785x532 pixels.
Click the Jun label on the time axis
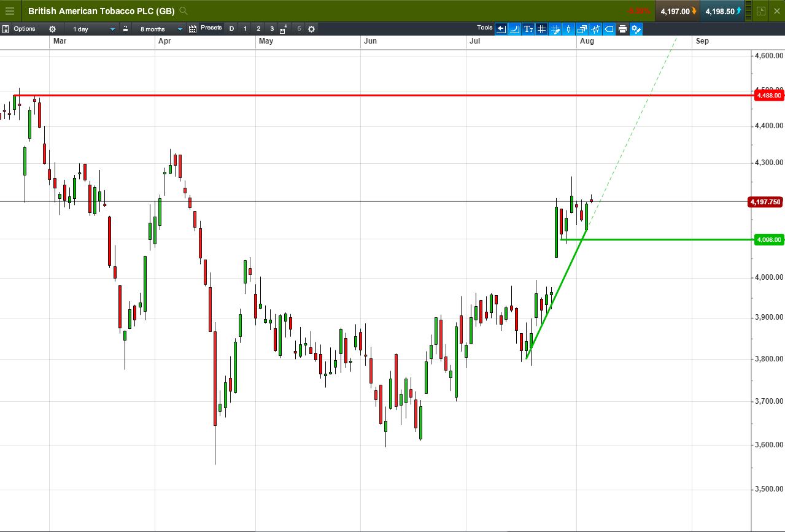pyautogui.click(x=370, y=41)
